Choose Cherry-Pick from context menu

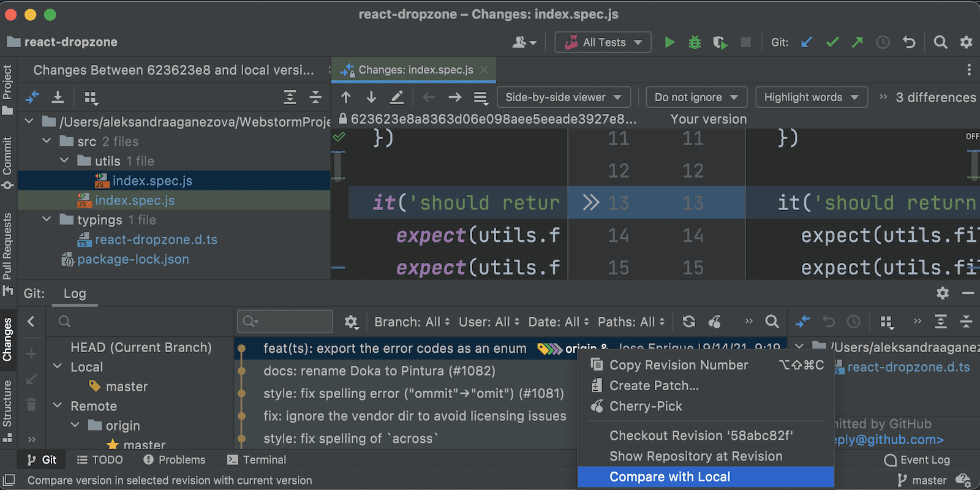706,406
